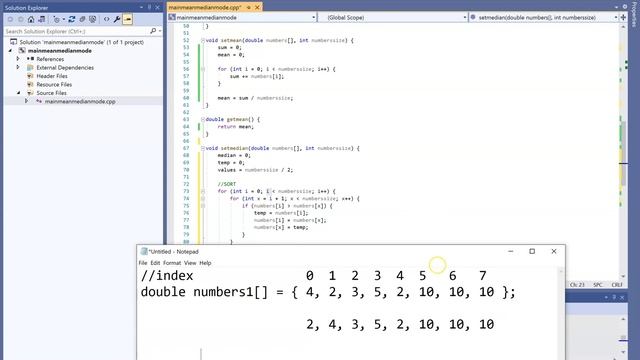640x360 pixels.
Task: Collapse the mainmeanmedianmode project node arrow
Action: [x=11, y=51]
